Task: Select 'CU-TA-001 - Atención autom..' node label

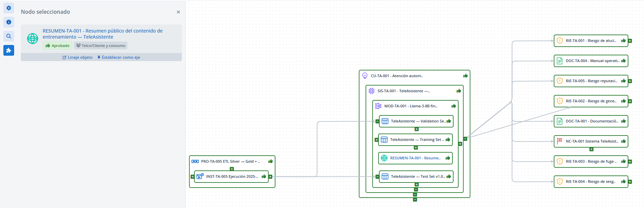Action: click(397, 76)
